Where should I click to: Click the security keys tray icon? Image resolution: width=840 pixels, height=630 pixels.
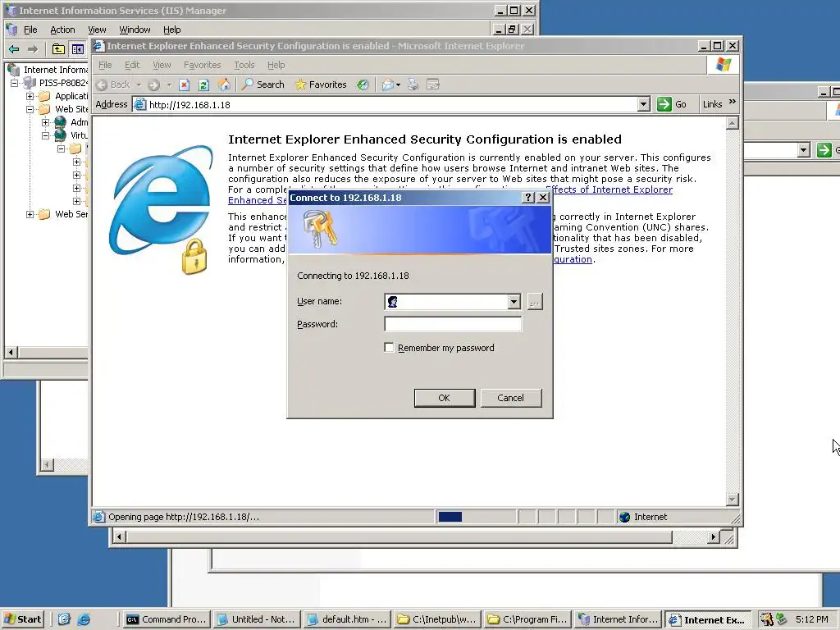coord(767,619)
